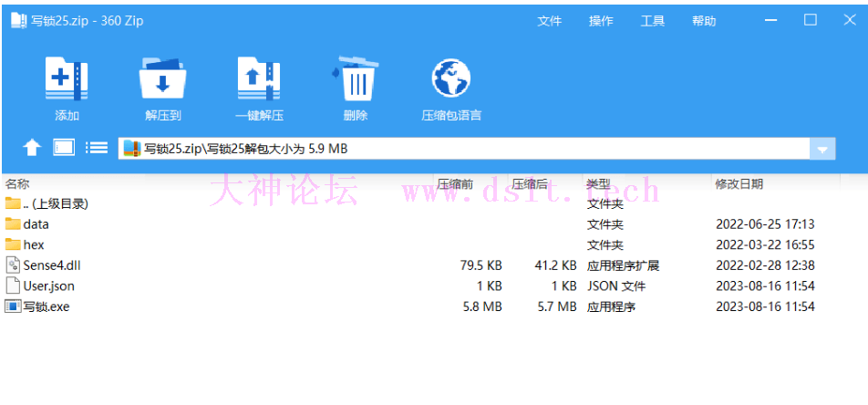Close the 360 Zip window
The height and width of the screenshot is (405, 868).
(x=850, y=20)
